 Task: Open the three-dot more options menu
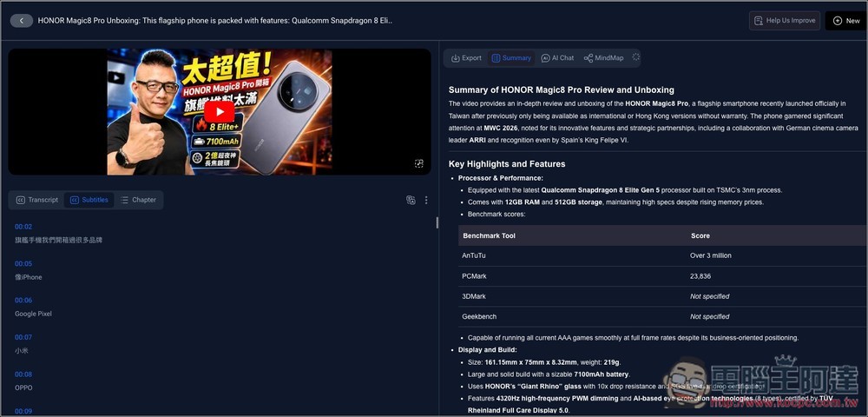coord(426,200)
